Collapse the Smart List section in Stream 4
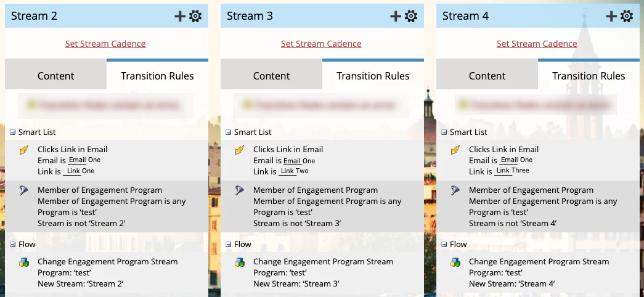The width and height of the screenshot is (644, 297). [x=444, y=132]
